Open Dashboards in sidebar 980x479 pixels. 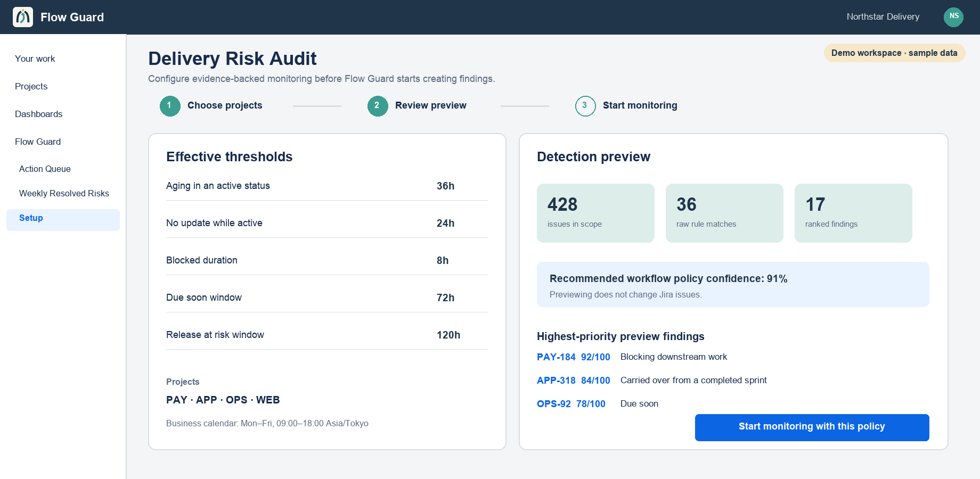(x=39, y=114)
